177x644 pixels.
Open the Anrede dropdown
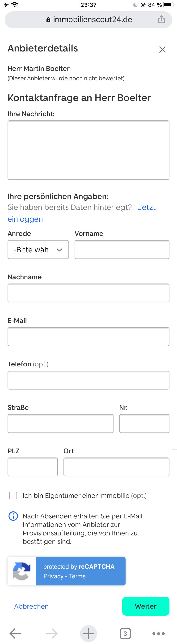38,250
